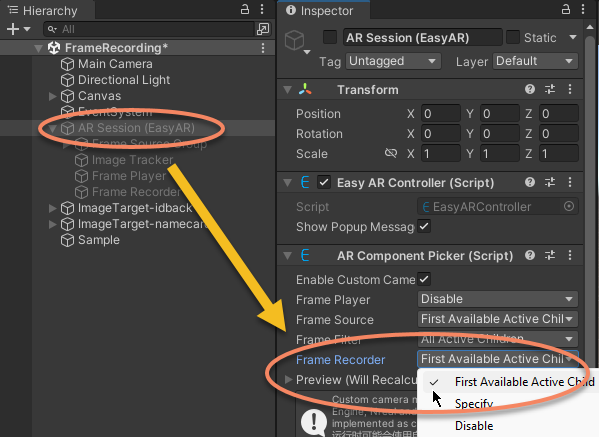Open the GameObject icon picker
Image resolution: width=599 pixels, height=437 pixels.
tap(298, 41)
